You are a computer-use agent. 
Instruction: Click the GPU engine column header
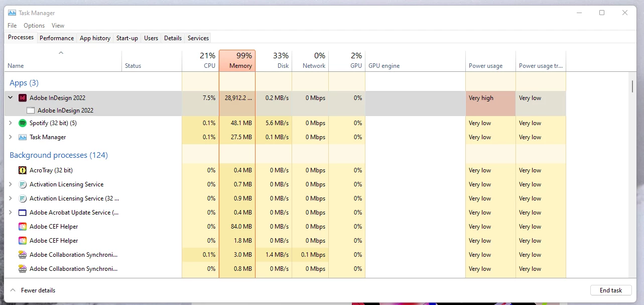click(415, 61)
